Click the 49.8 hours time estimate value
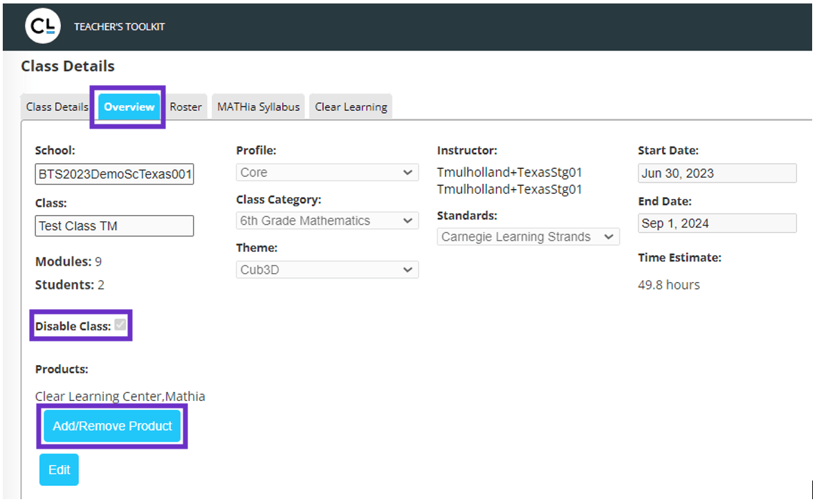Image resolution: width=817 pixels, height=504 pixels. point(668,285)
